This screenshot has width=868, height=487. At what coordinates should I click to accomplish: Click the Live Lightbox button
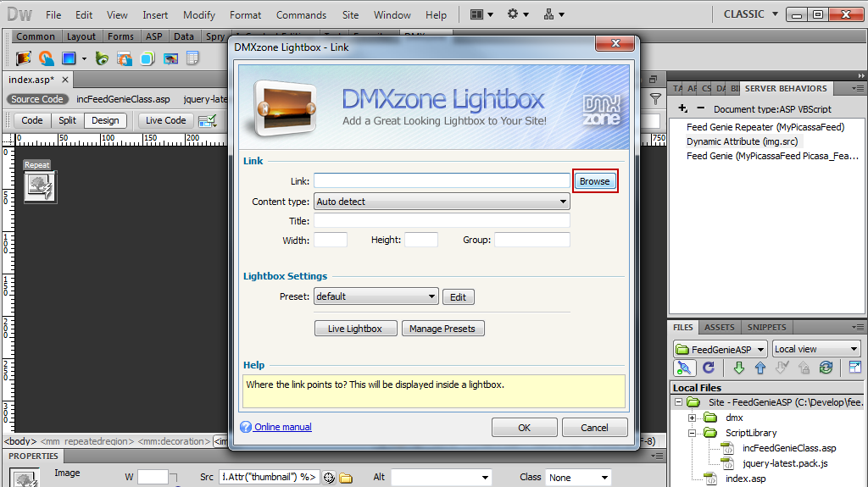click(355, 328)
